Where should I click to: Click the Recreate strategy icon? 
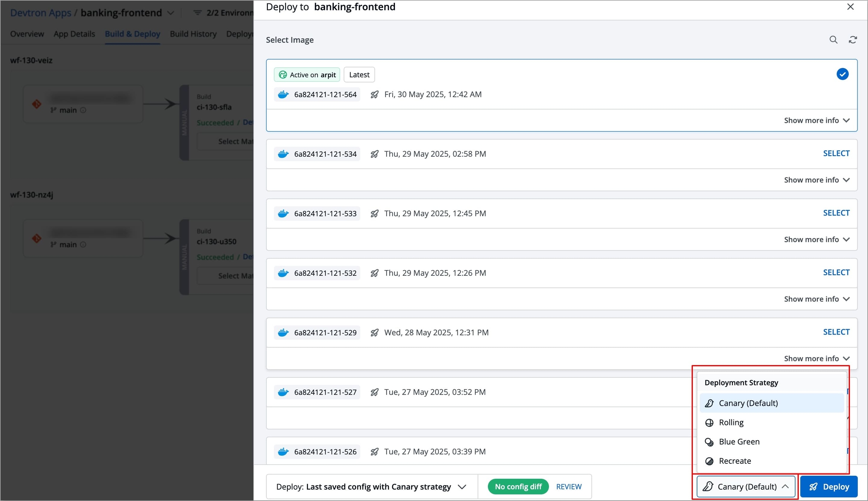click(709, 461)
